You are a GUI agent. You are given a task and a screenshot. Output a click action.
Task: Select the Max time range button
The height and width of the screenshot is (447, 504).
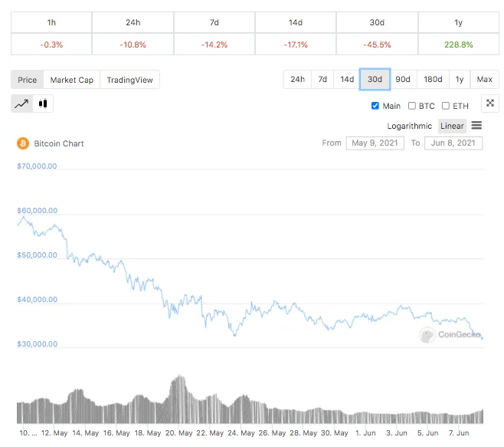484,79
